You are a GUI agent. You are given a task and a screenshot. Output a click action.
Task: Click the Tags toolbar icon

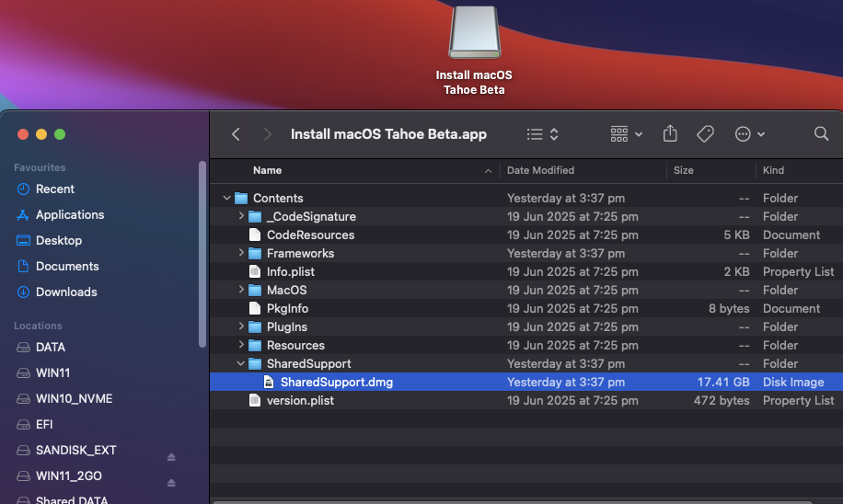coord(705,133)
